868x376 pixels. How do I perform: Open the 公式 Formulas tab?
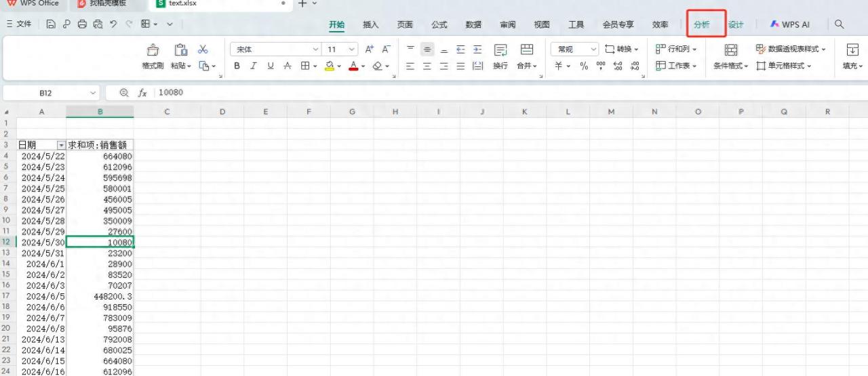439,24
